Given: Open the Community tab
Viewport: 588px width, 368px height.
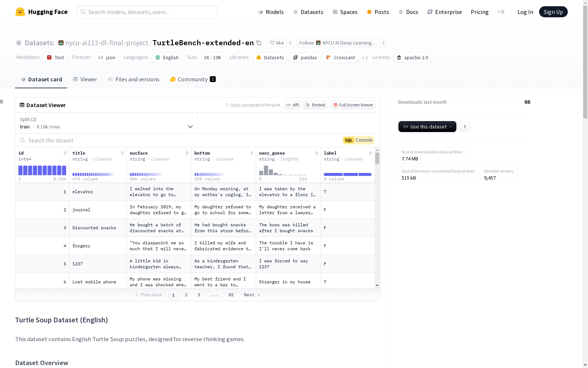Looking at the screenshot, I should coord(193,79).
